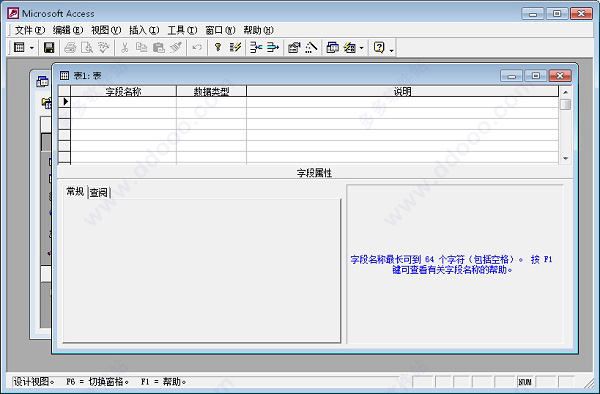The image size is (600, 394).
Task: Open the 文件 (F) menu
Action: click(30, 30)
